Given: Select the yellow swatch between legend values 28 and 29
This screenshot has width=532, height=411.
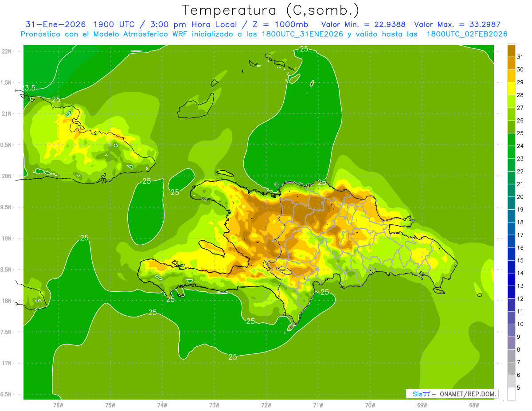Looking at the screenshot, I should tap(511, 88).
